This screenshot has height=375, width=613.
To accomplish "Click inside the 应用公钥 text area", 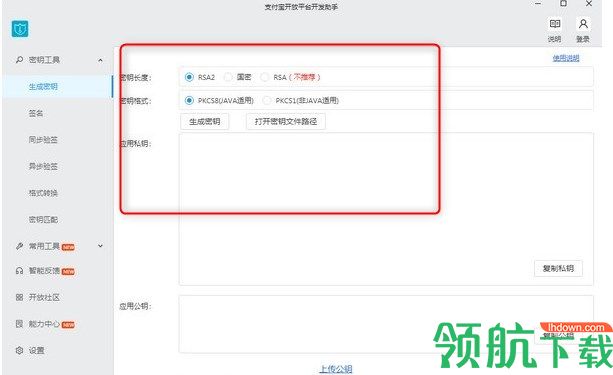I will [386, 324].
